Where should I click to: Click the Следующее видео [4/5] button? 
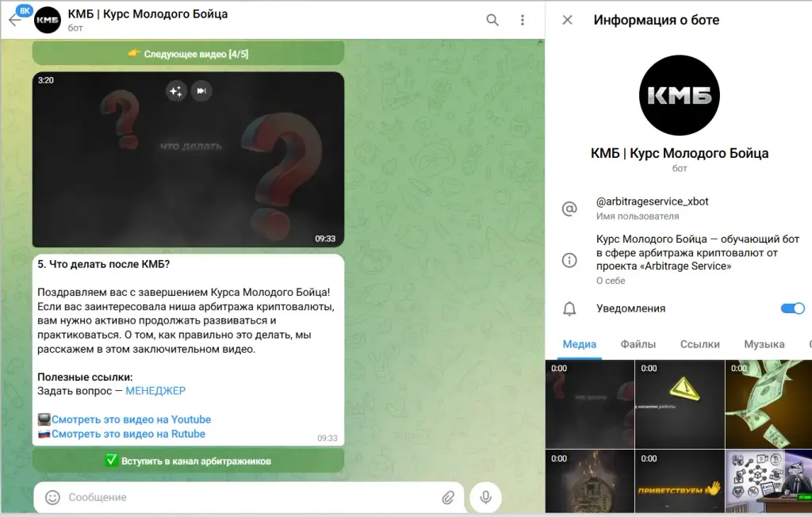[188, 54]
